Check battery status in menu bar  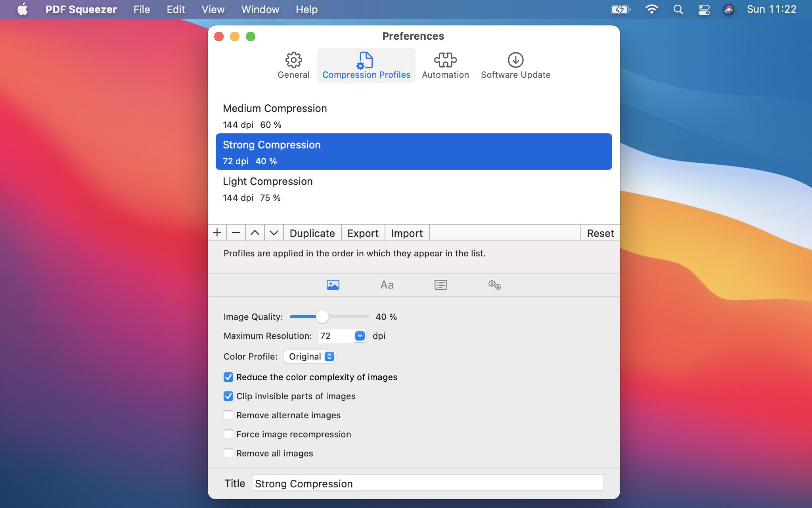coord(620,10)
